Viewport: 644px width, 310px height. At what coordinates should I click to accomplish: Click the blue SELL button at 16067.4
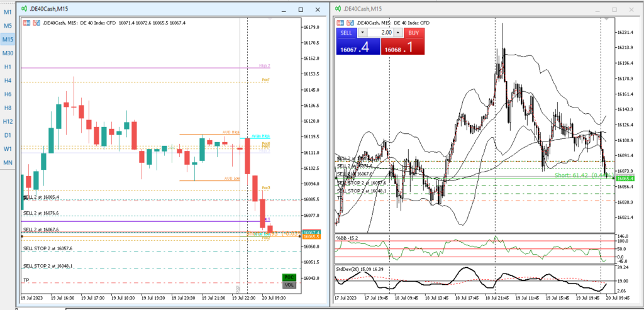click(x=358, y=42)
